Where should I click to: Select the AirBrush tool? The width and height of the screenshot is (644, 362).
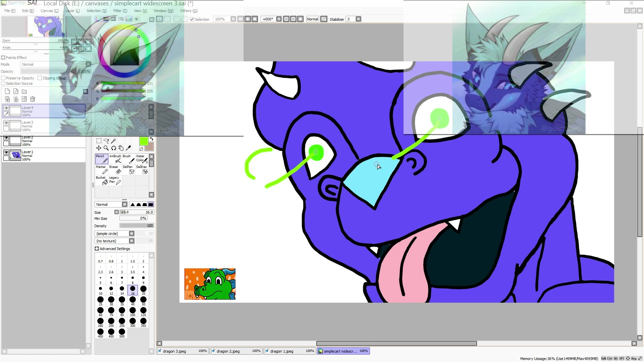pos(115,159)
